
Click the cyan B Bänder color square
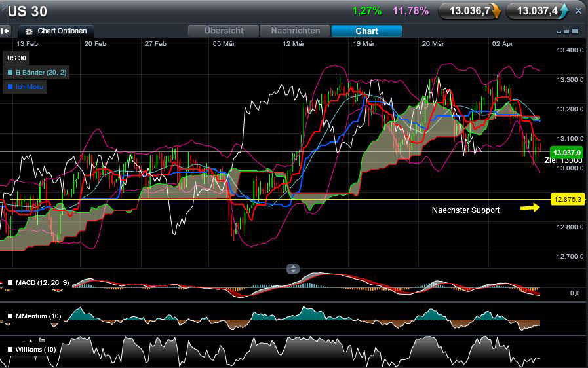click(x=10, y=72)
